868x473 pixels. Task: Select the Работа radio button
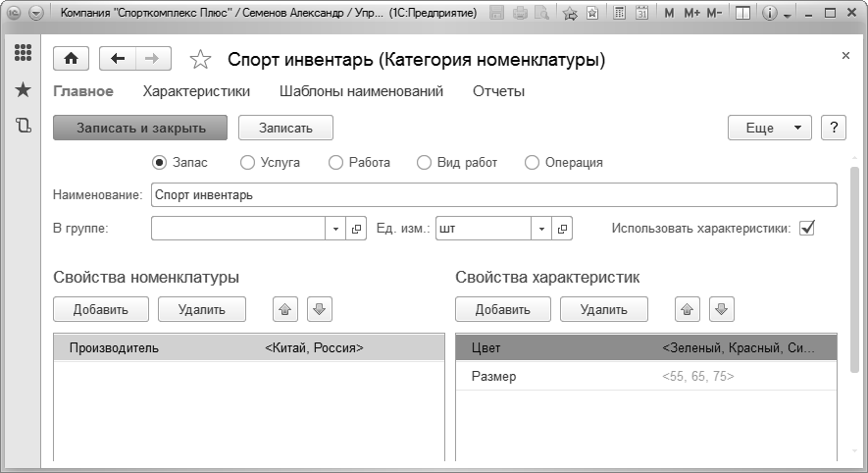[x=336, y=162]
